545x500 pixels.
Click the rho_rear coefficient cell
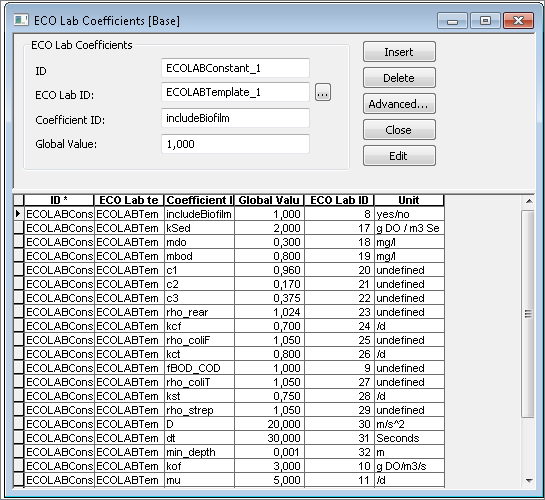199,312
